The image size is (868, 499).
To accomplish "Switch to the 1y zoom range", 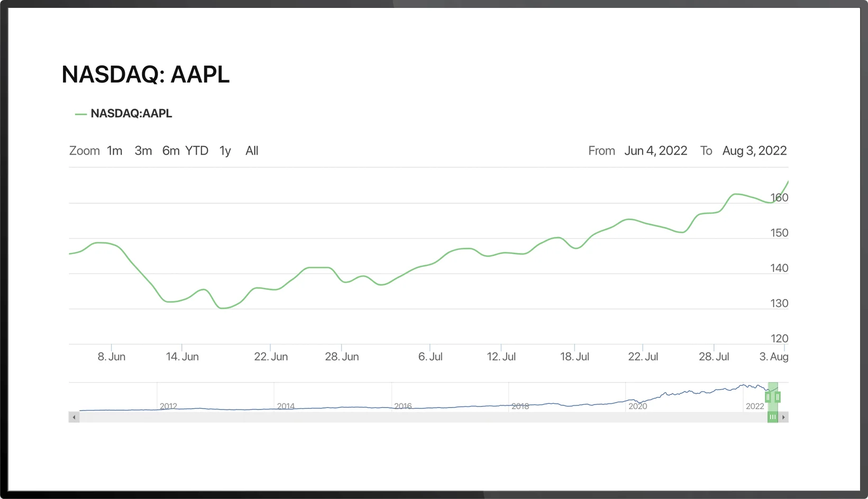I will (x=225, y=151).
